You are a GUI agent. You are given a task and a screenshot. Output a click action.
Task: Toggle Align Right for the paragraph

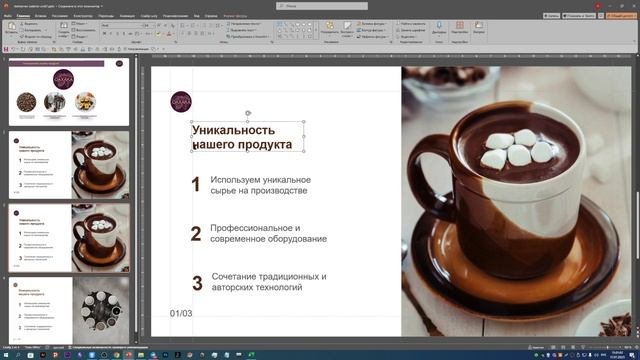coord(197,34)
